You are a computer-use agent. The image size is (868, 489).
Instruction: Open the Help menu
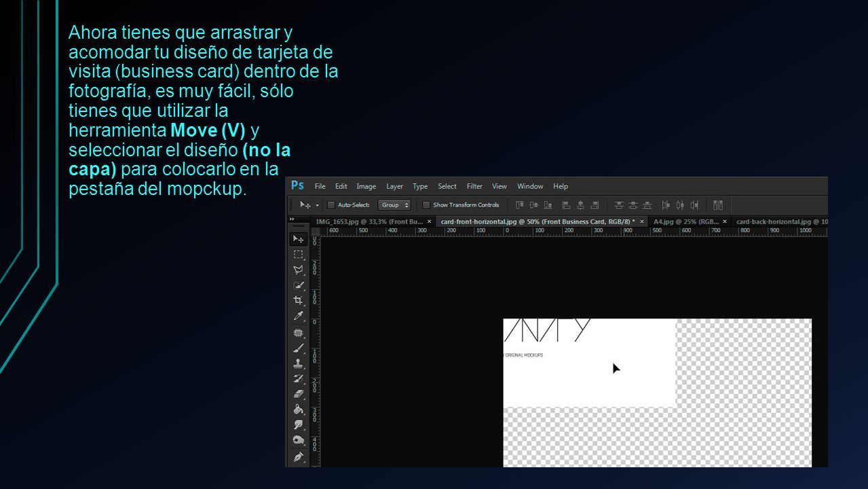[x=561, y=186]
